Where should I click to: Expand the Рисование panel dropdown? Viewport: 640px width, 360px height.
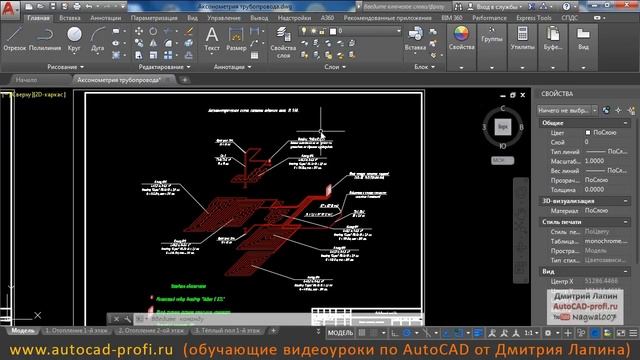pos(65,67)
